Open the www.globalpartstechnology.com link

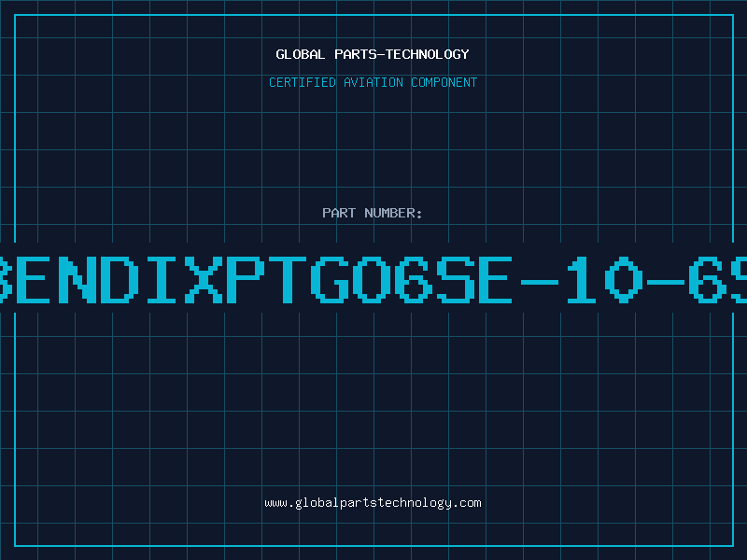pos(373,503)
